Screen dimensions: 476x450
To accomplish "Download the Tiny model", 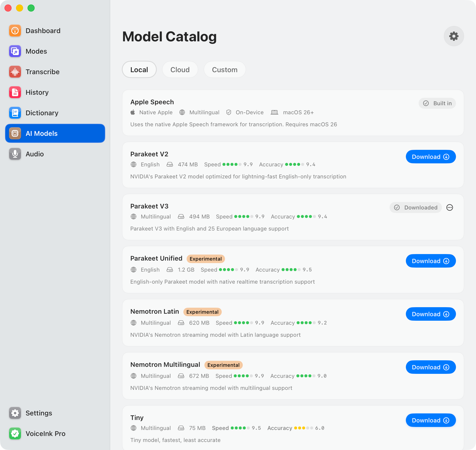I will point(431,420).
